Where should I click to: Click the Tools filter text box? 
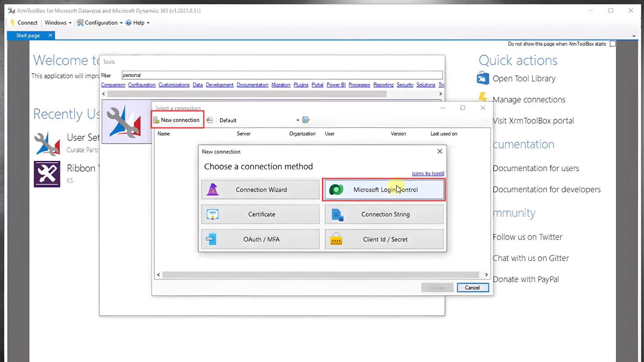(x=282, y=75)
